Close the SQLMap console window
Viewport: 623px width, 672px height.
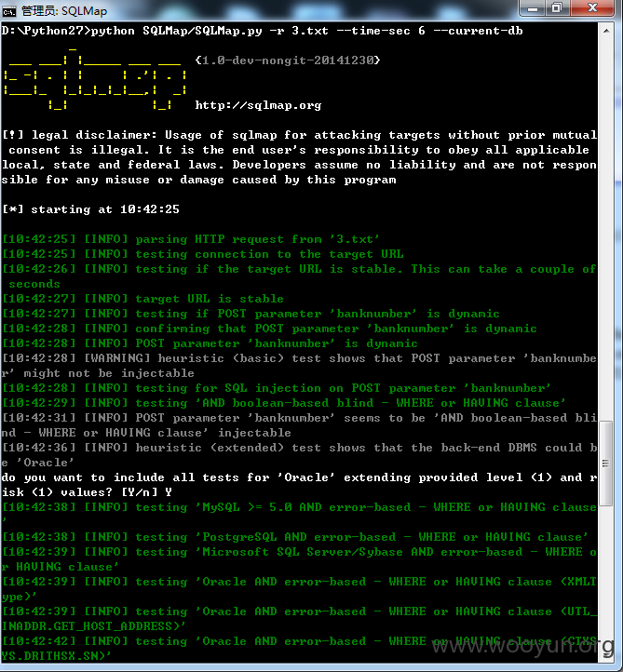click(592, 7)
